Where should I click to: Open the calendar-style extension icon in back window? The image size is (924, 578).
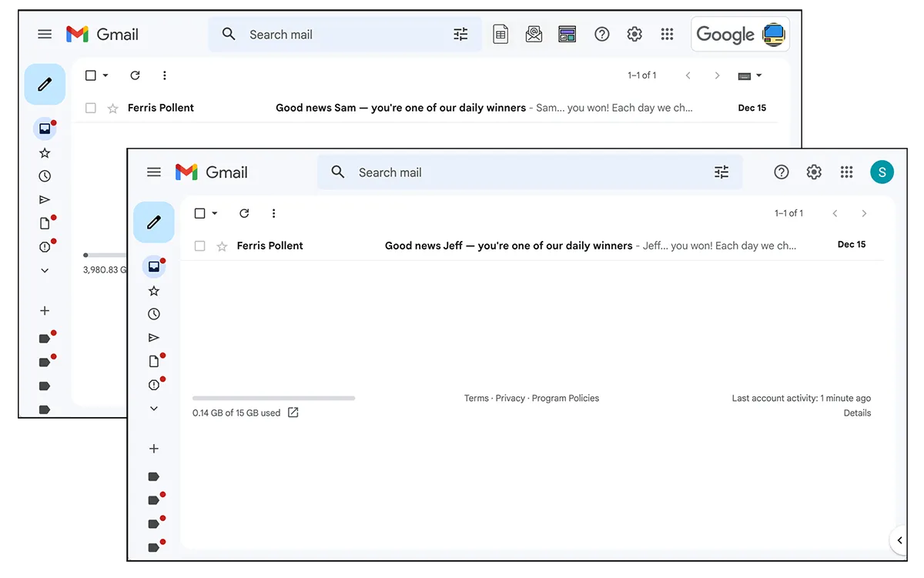pos(567,34)
